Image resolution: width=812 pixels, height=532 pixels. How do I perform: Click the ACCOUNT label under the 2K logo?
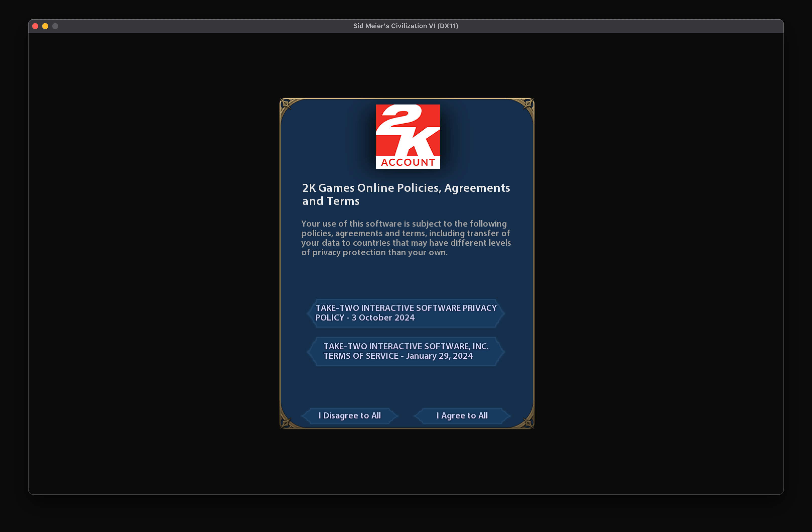coord(408,162)
